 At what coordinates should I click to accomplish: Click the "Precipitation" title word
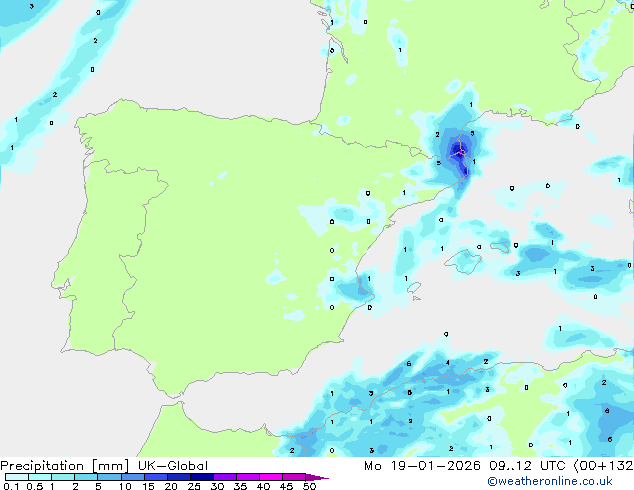42,466
